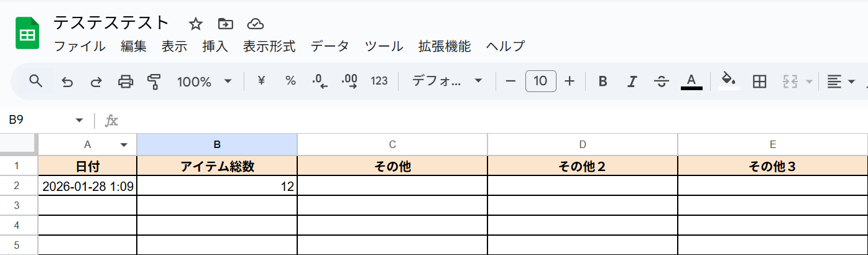This screenshot has height=255, width=868.
Task: Toggle italic formatting
Action: (632, 81)
